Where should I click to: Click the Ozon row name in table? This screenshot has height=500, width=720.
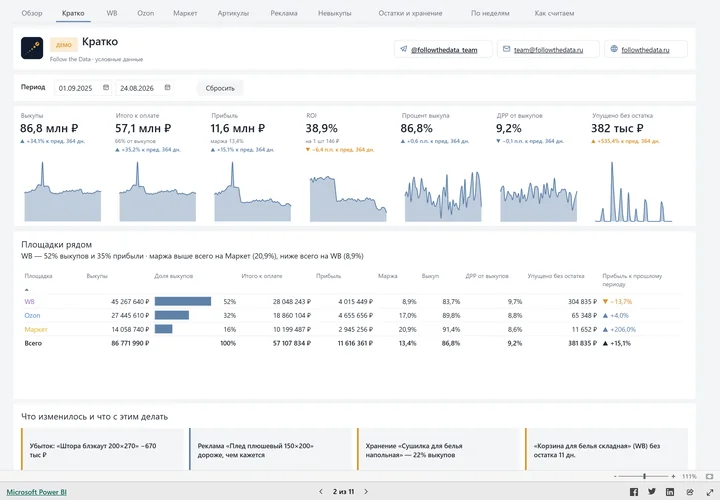pos(32,315)
